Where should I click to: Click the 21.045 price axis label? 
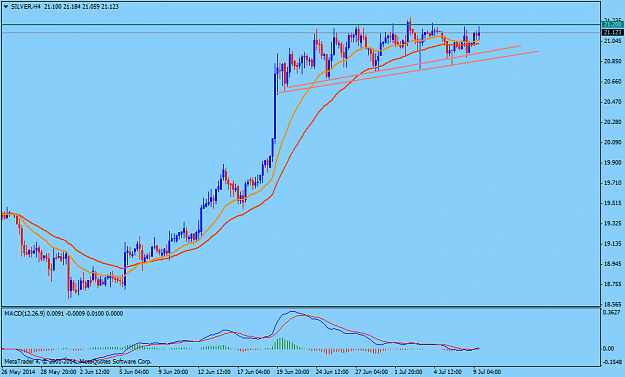(x=613, y=41)
